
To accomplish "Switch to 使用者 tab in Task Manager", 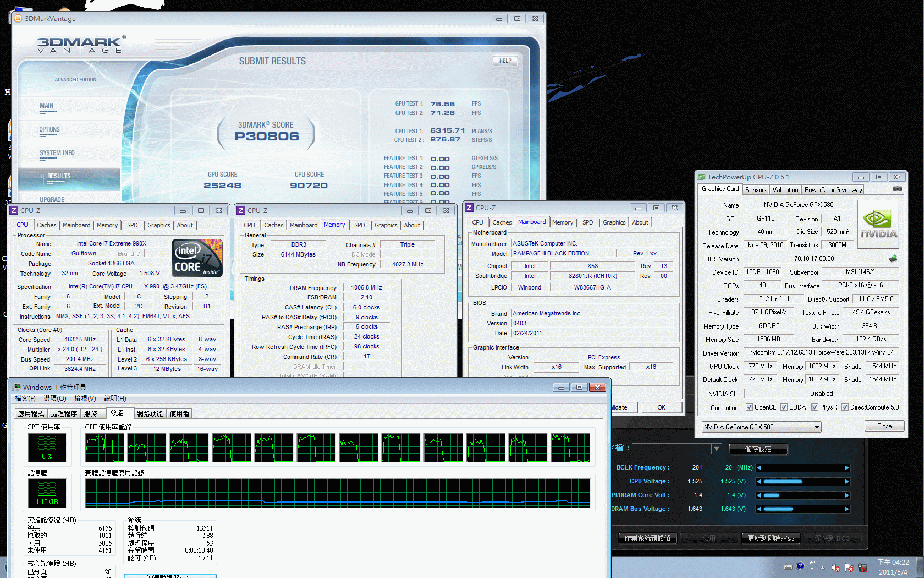I will click(x=179, y=414).
